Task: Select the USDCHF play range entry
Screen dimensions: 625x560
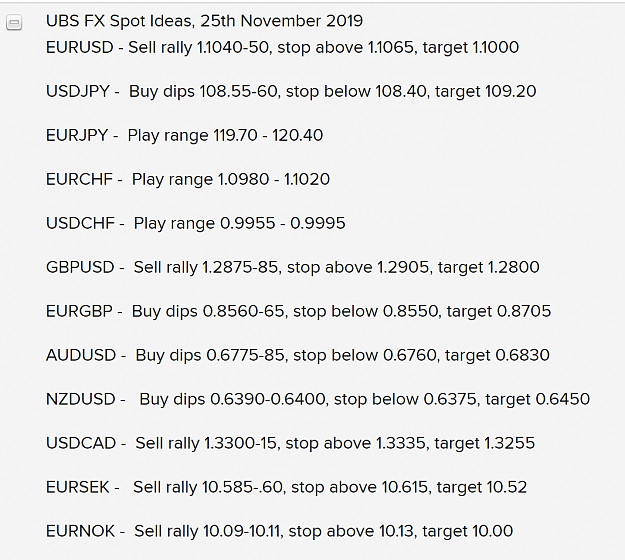Action: pyautogui.click(x=195, y=223)
